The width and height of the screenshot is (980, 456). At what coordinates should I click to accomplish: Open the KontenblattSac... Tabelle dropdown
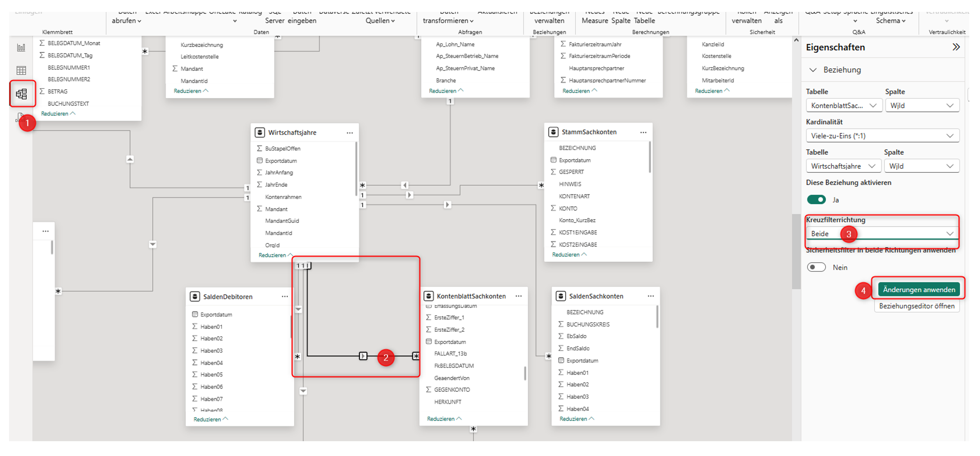coord(844,106)
